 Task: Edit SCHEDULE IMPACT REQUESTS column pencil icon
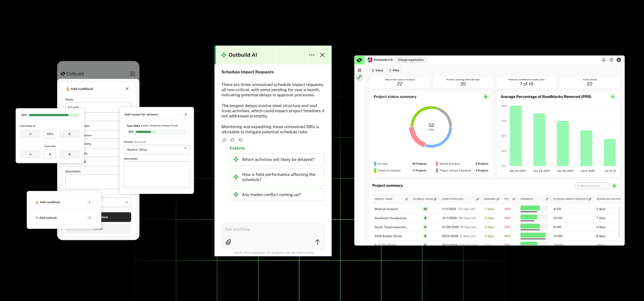click(590, 199)
